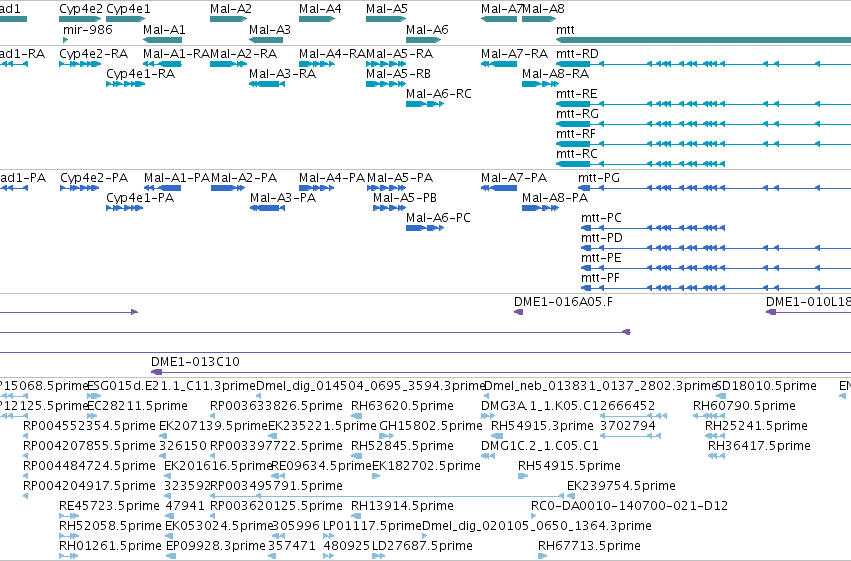This screenshot has width=851, height=561.
Task: Open the Mal-A6 gene label
Action: [x=427, y=29]
